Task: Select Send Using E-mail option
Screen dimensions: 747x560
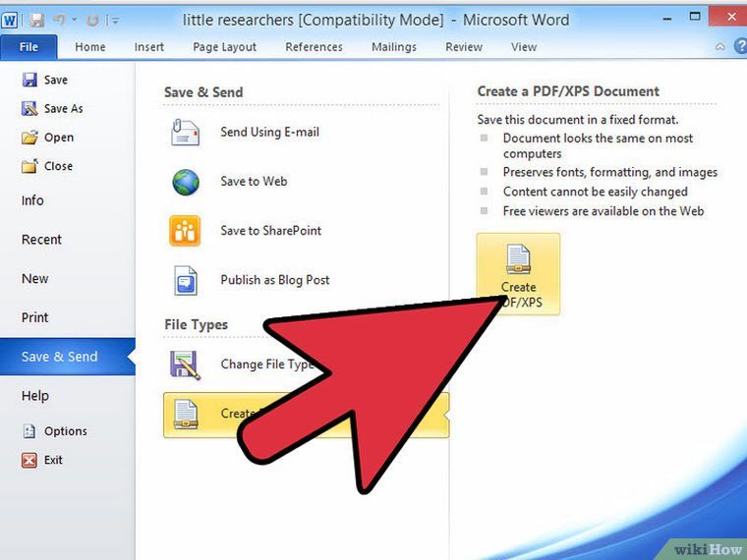Action: [x=269, y=132]
